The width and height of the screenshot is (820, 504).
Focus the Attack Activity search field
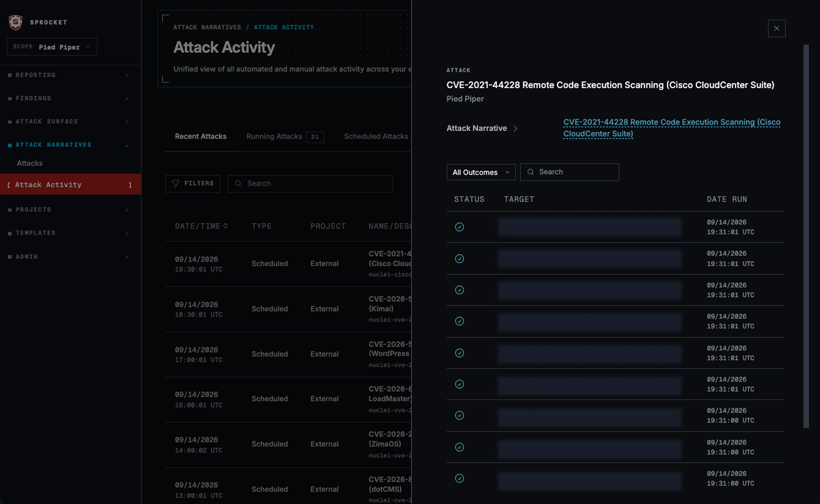tap(310, 184)
